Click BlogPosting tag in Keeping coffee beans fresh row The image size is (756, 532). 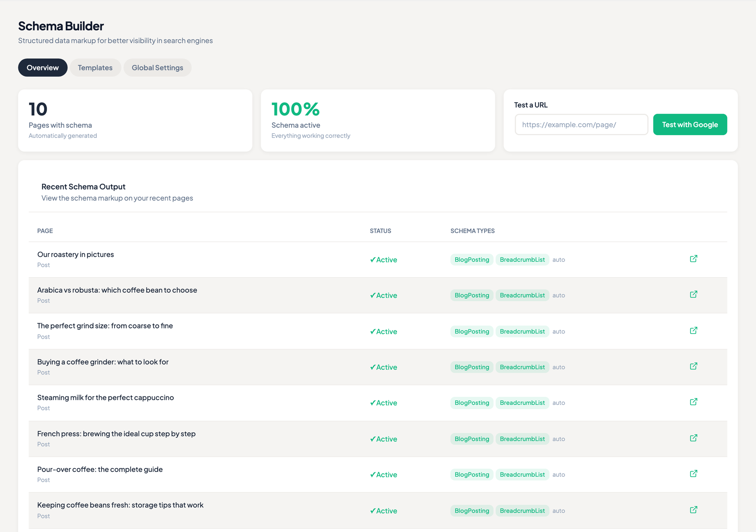[x=472, y=511]
